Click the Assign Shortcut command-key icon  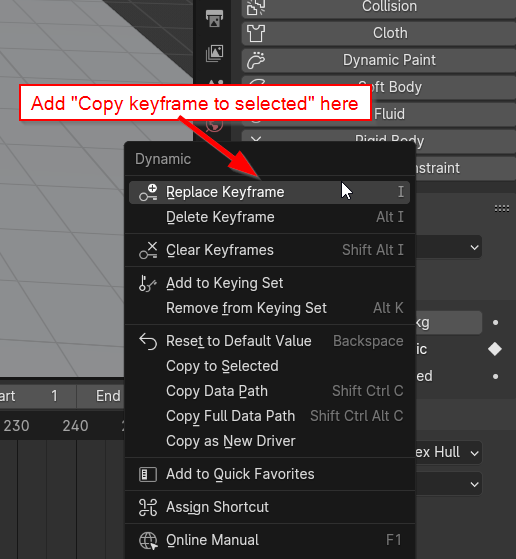pyautogui.click(x=148, y=507)
